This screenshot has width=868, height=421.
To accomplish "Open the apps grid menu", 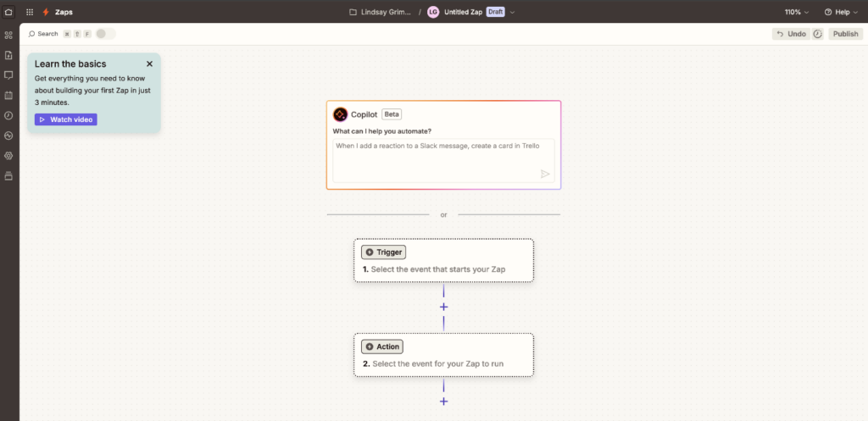I will 30,12.
